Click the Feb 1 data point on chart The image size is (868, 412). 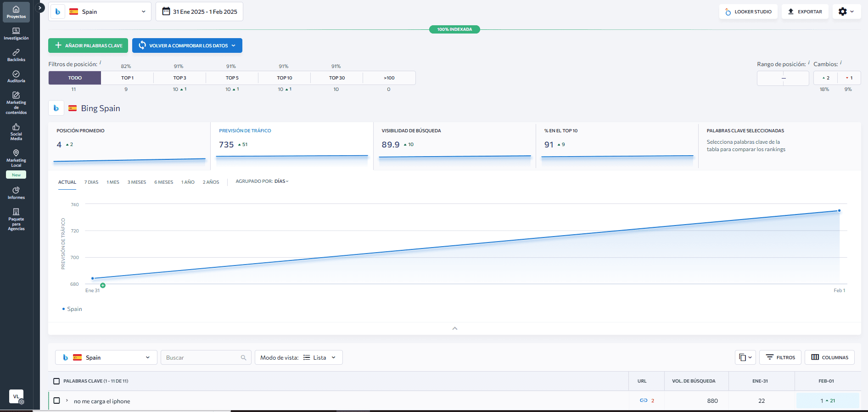tap(839, 211)
